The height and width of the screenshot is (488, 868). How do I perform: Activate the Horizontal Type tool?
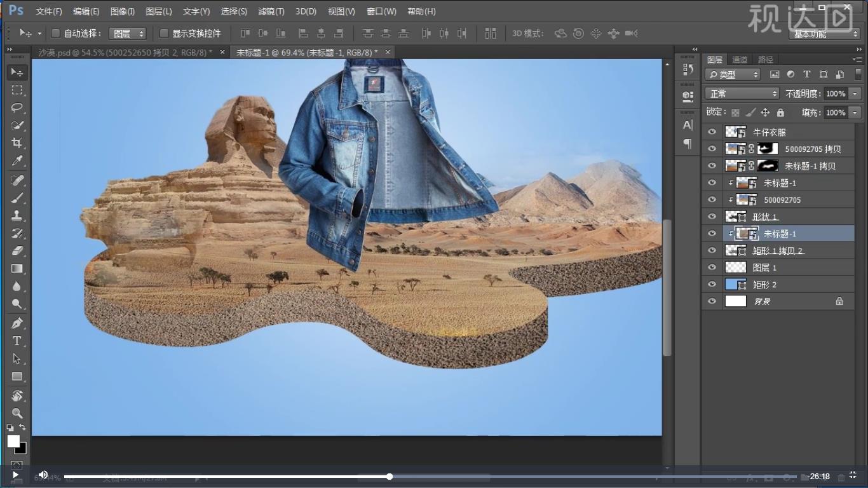[x=17, y=341]
